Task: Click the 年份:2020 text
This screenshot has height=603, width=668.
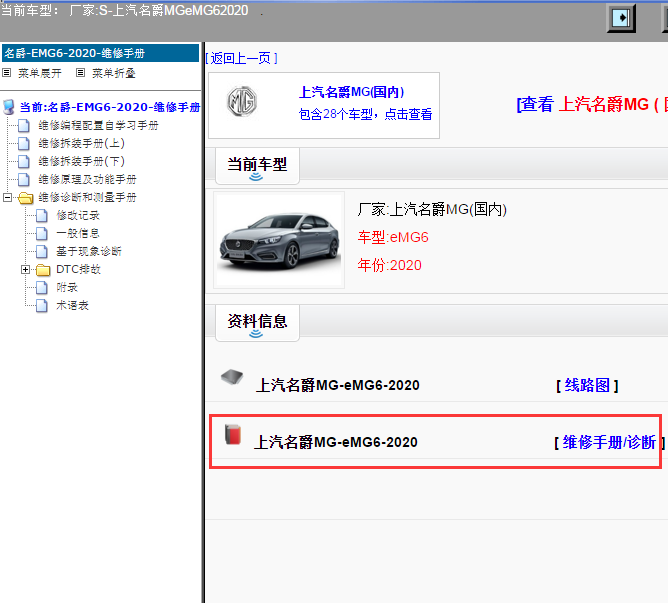Action: (389, 265)
